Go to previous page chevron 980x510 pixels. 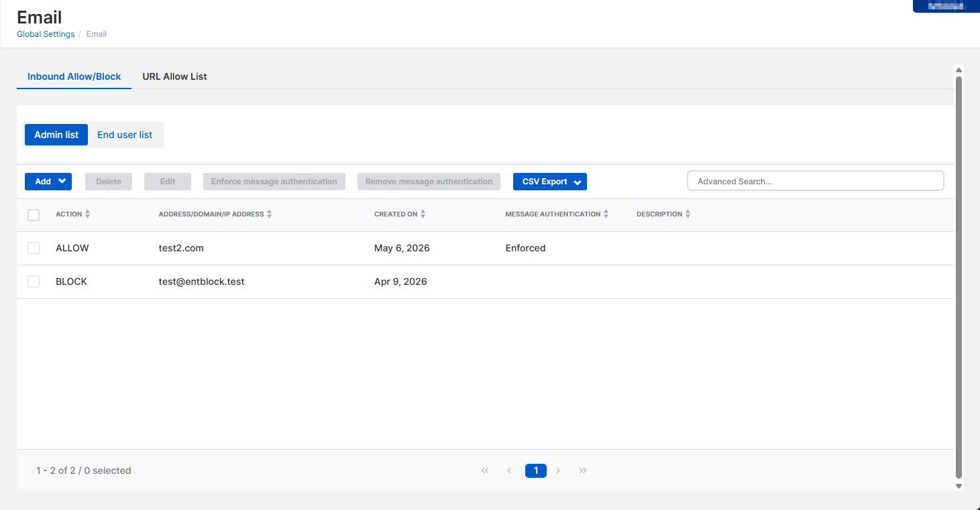point(509,470)
